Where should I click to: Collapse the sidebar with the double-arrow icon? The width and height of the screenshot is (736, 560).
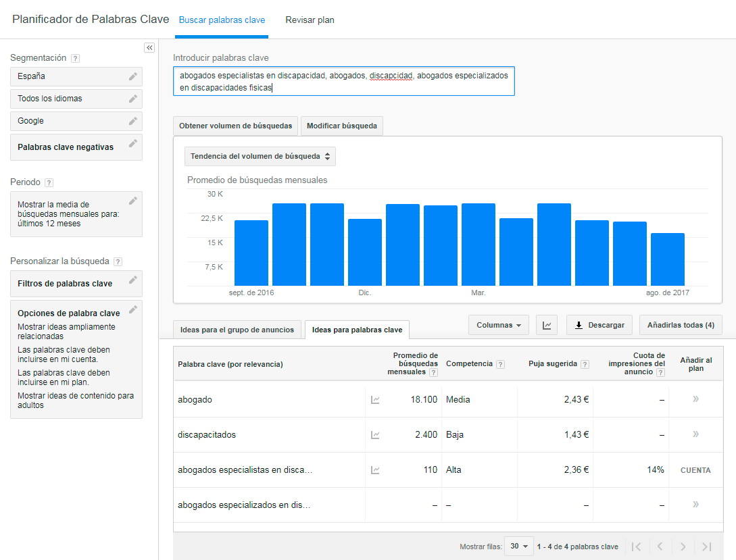click(149, 47)
